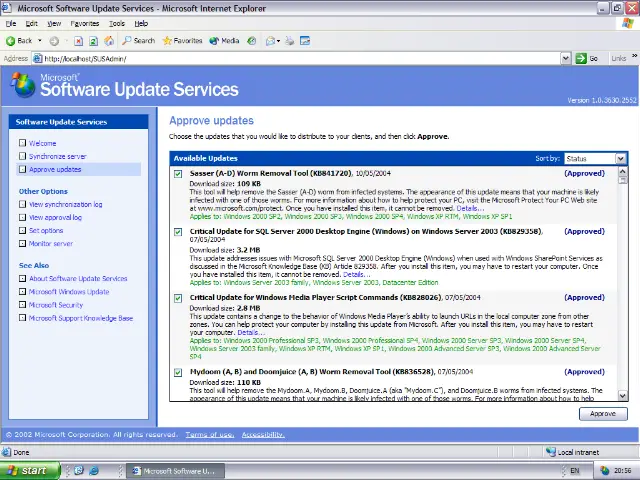
Task: Click the green Go arrow icon
Action: (x=581, y=58)
